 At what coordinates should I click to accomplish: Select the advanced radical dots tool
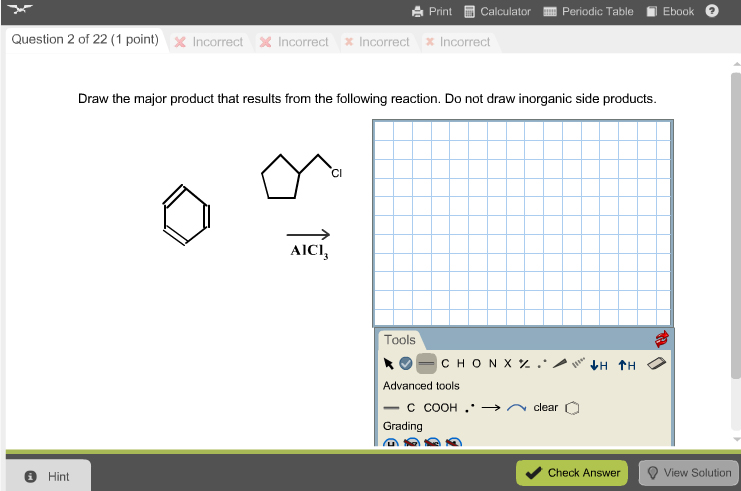[469, 408]
